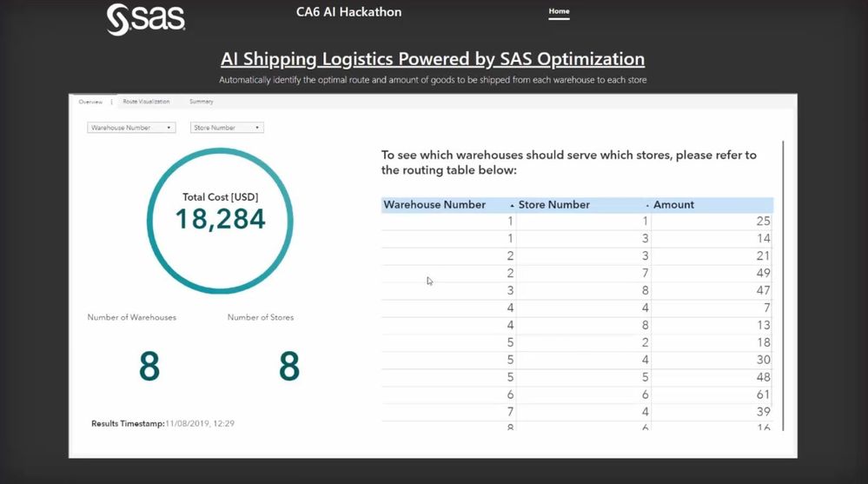This screenshot has width=868, height=484.
Task: Switch to the Route Visualization tab
Action: (x=146, y=102)
